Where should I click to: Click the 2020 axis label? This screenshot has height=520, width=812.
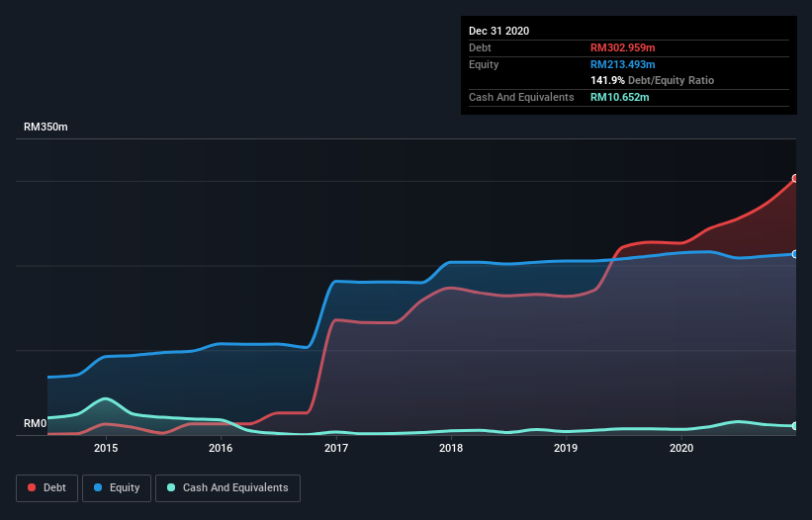point(681,448)
